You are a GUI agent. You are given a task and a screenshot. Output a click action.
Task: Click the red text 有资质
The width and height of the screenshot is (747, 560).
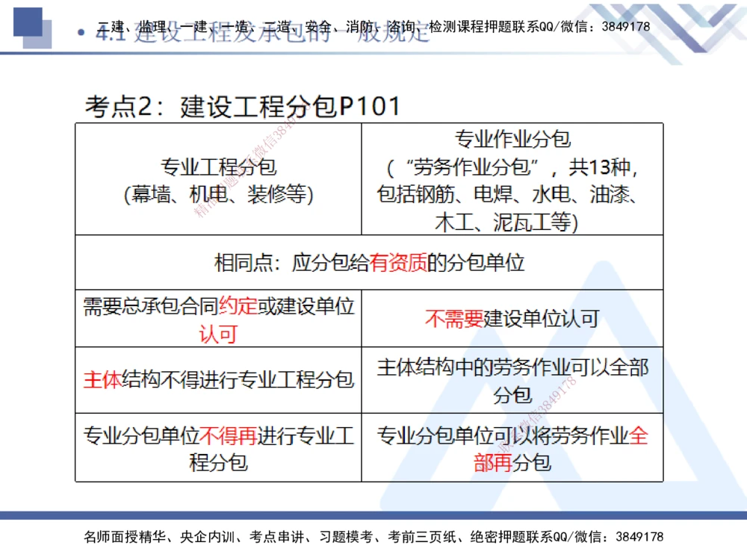click(401, 262)
